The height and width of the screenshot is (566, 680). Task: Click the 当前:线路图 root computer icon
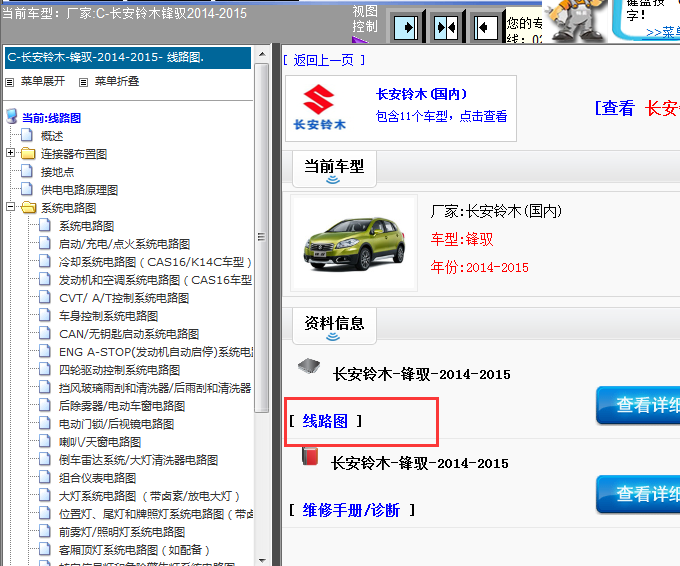coord(12,117)
